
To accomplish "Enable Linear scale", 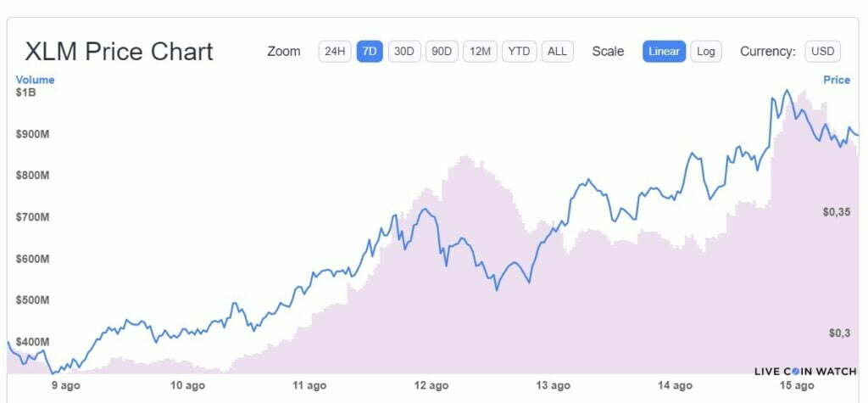I will tap(664, 51).
